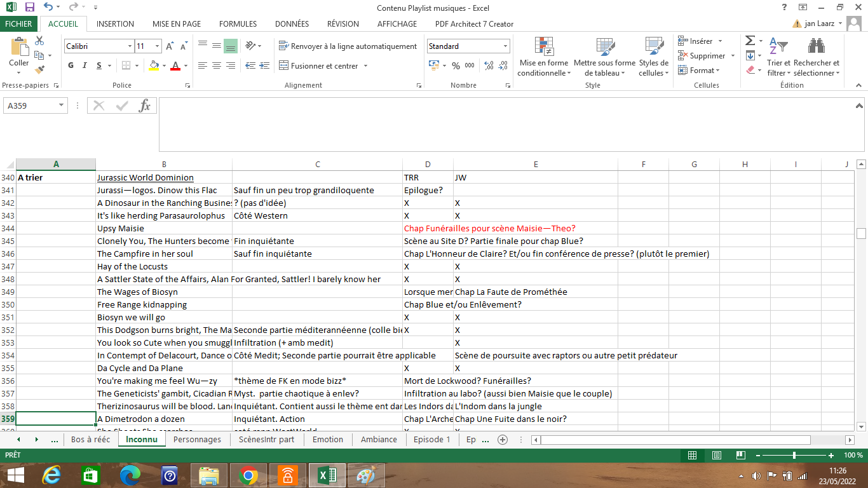This screenshot has height=488, width=868.
Task: Open Styles de cellules gallery
Action: (x=654, y=57)
